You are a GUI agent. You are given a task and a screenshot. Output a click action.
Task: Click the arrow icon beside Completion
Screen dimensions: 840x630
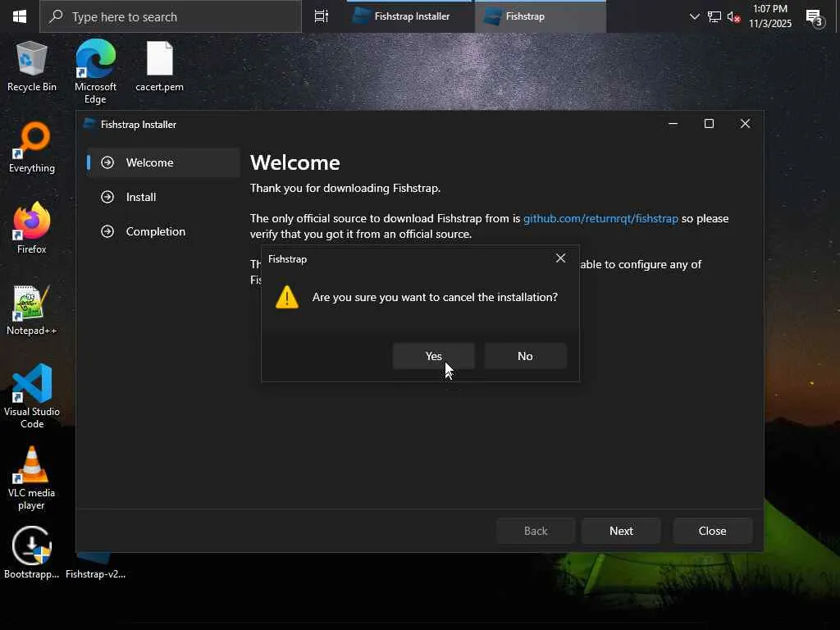click(107, 231)
